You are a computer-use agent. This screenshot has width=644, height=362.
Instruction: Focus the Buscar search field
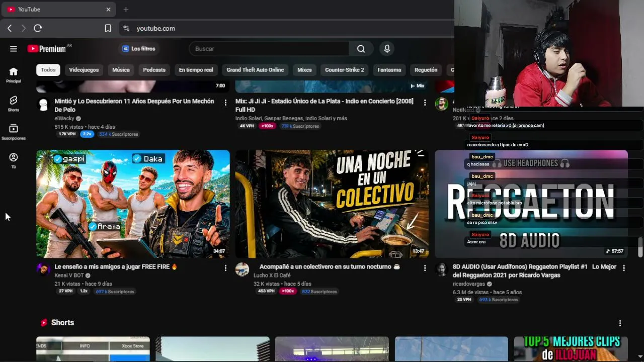click(x=269, y=49)
